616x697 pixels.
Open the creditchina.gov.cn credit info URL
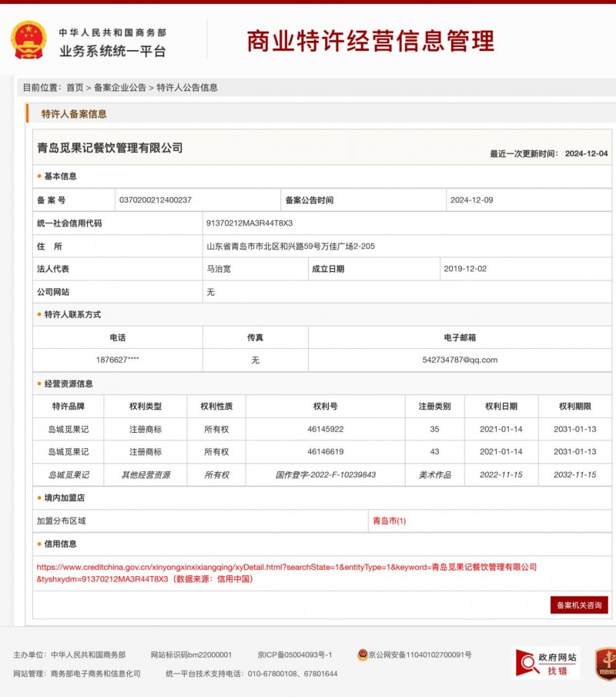286,572
